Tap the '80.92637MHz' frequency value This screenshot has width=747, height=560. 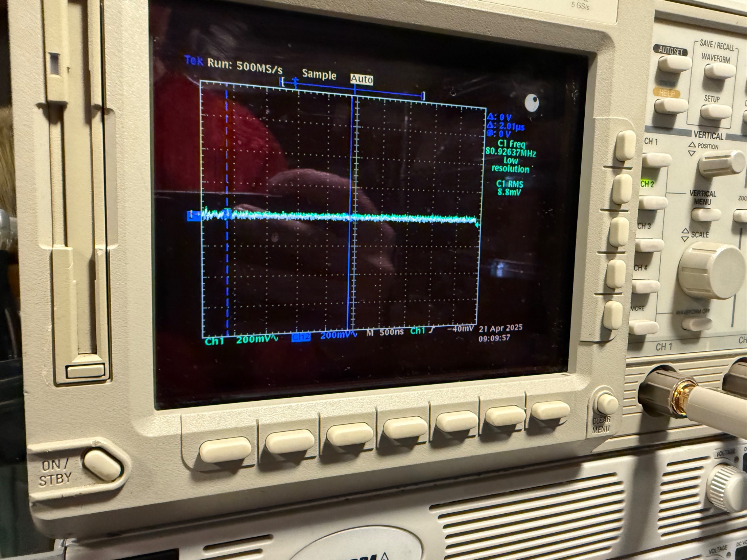pos(511,152)
